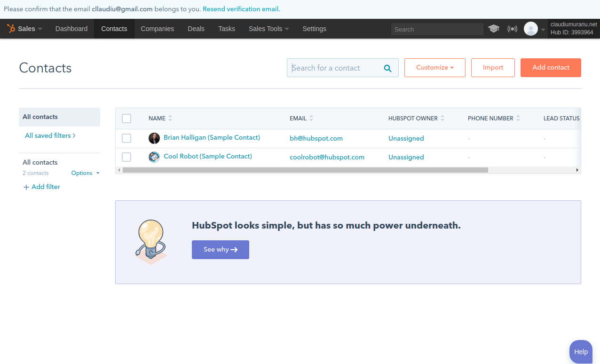Viewport: 600px width, 364px height.
Task: Open the filter Options dropdown
Action: pyautogui.click(x=86, y=173)
